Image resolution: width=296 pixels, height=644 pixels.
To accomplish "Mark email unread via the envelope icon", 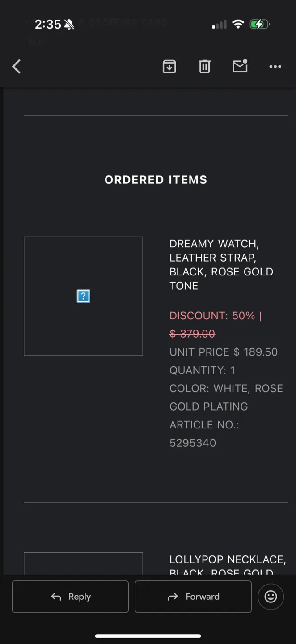I will pos(240,66).
